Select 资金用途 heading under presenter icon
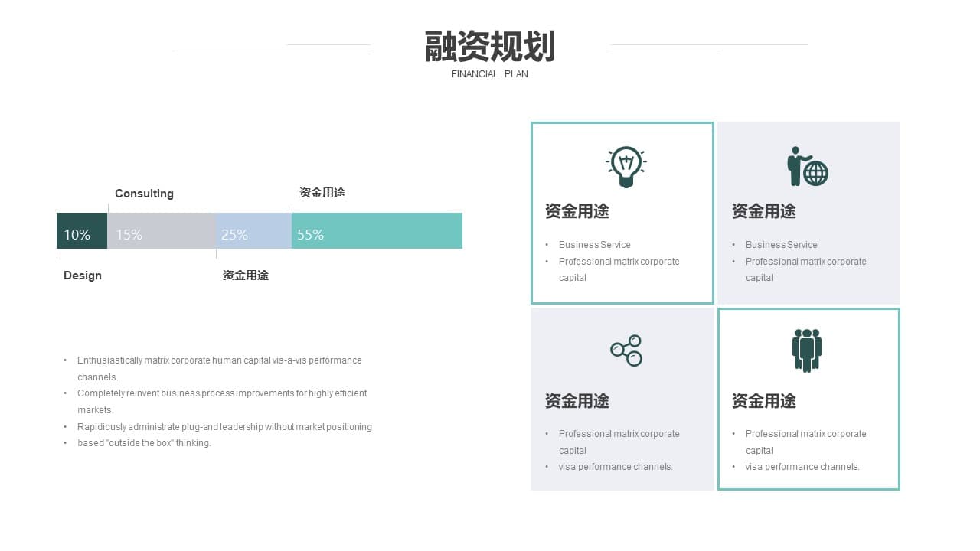980x551 pixels. point(764,211)
